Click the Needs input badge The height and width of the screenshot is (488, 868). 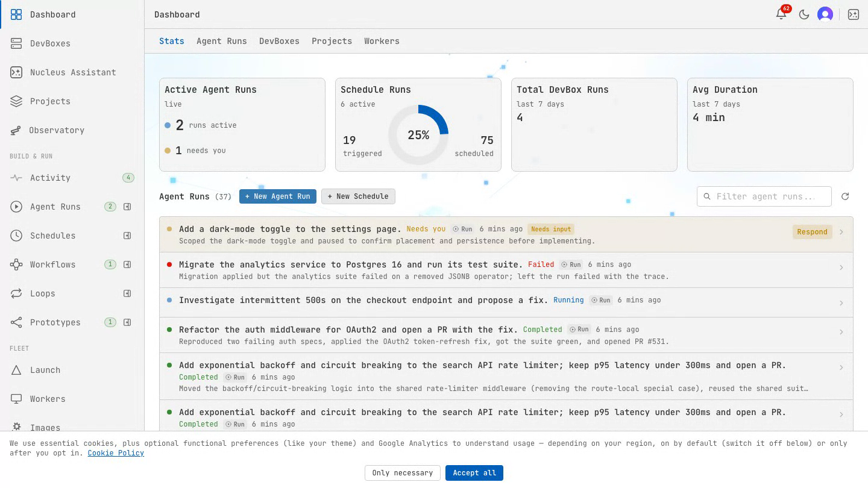[x=551, y=229]
